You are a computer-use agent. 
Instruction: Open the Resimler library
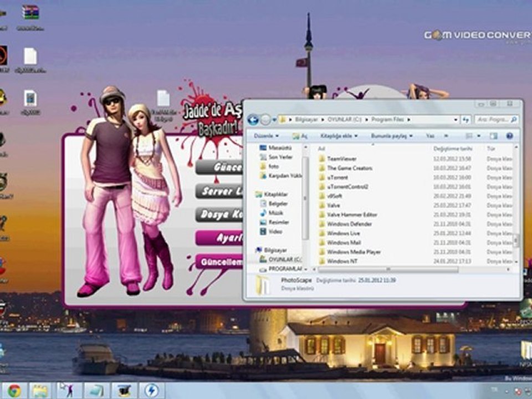(274, 222)
